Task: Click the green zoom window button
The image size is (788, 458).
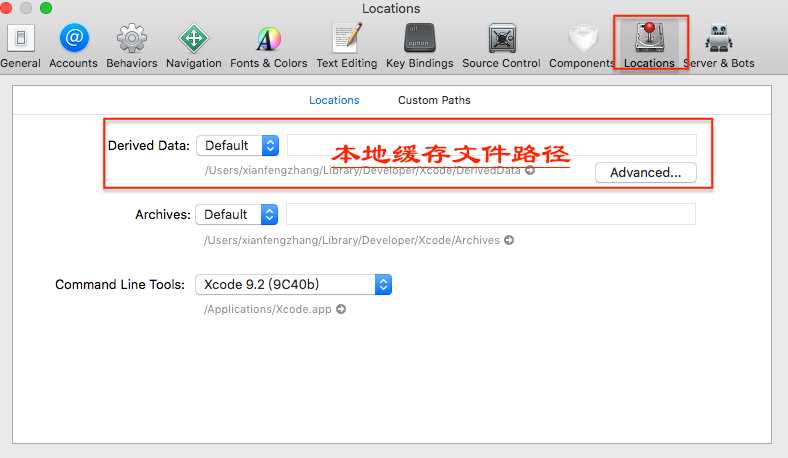Action: pyautogui.click(x=46, y=8)
